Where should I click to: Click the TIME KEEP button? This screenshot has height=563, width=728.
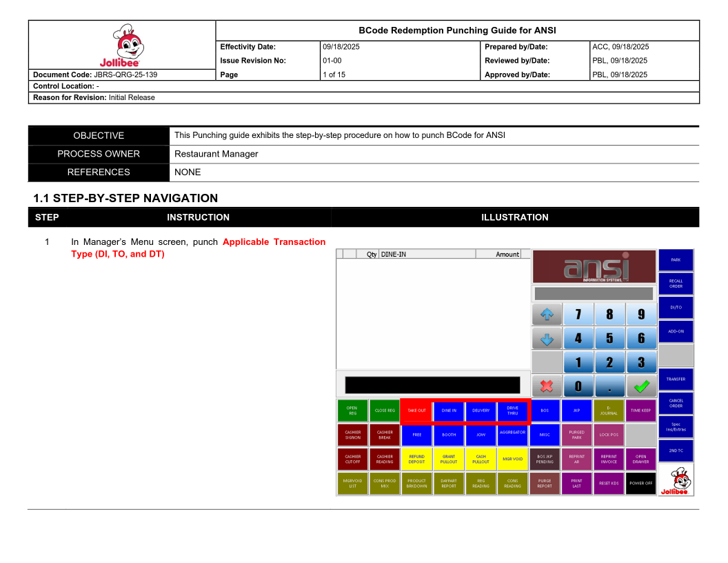click(640, 411)
